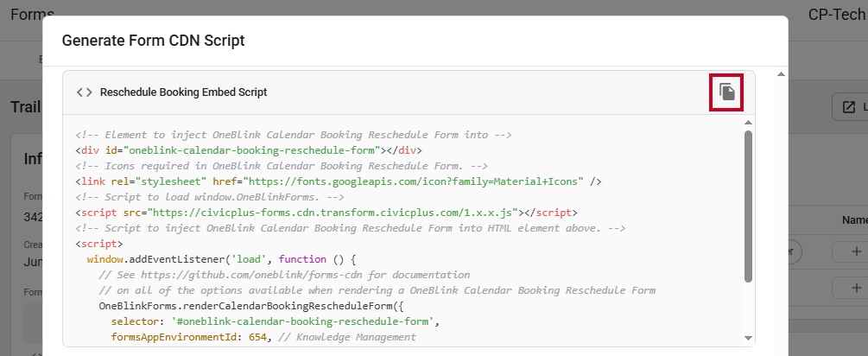
Task: Click the second plus button under the Name column
Action: 856,288
